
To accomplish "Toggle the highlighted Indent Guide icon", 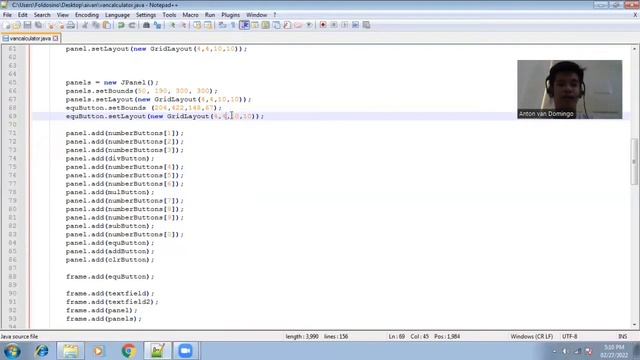I will [244, 25].
